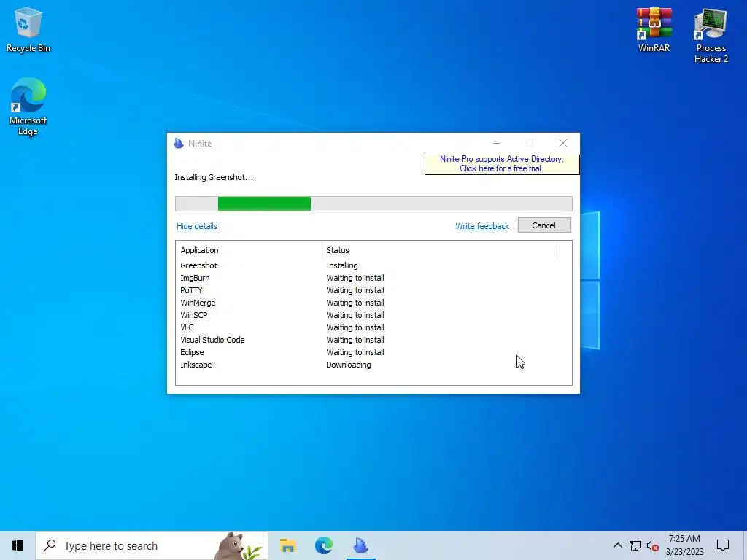Click the Downloading status for Inkscape
Screen dimensions: 747x560
[x=348, y=365]
